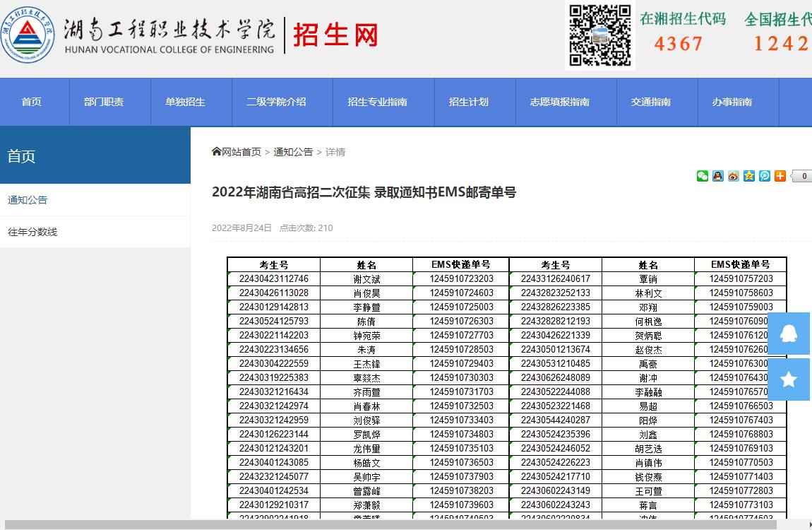Click the name cell 朱涛
This screenshot has width=812, height=530.
click(366, 350)
